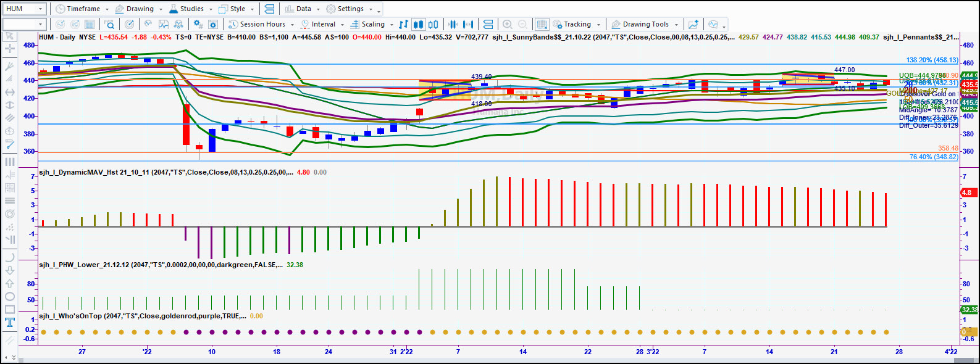Select the vertical bars tool in sidebar

point(10,162)
